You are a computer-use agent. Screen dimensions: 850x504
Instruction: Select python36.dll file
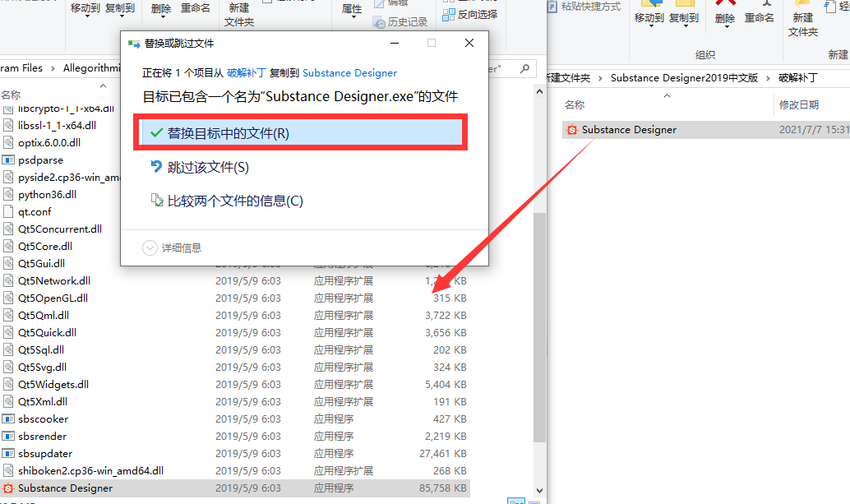pos(47,195)
